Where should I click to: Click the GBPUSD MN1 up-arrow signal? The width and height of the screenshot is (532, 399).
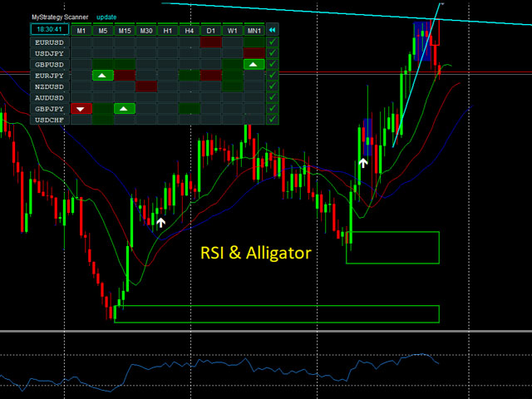click(254, 64)
